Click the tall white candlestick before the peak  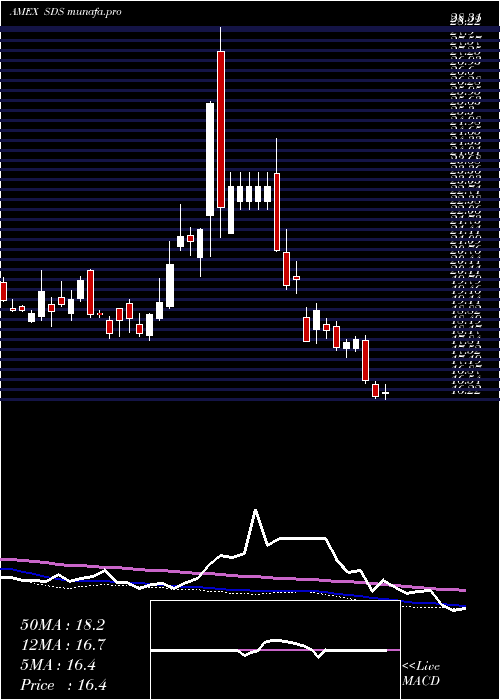[x=210, y=159]
